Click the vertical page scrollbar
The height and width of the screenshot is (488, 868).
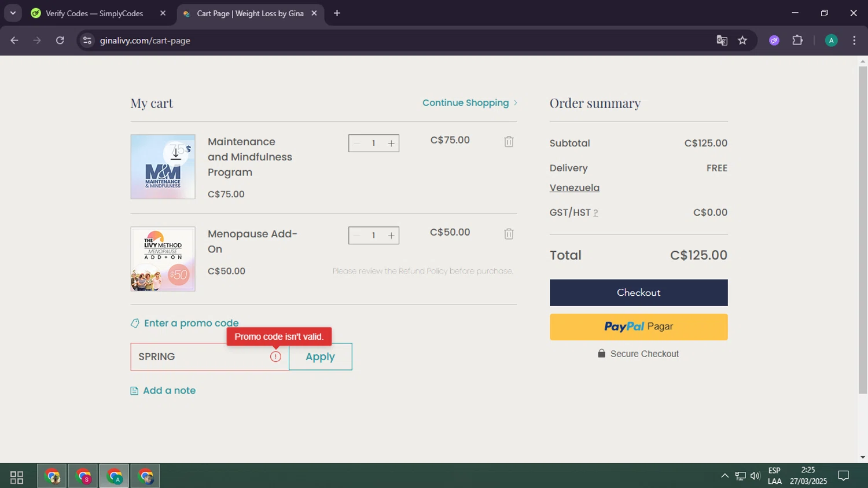click(x=863, y=229)
